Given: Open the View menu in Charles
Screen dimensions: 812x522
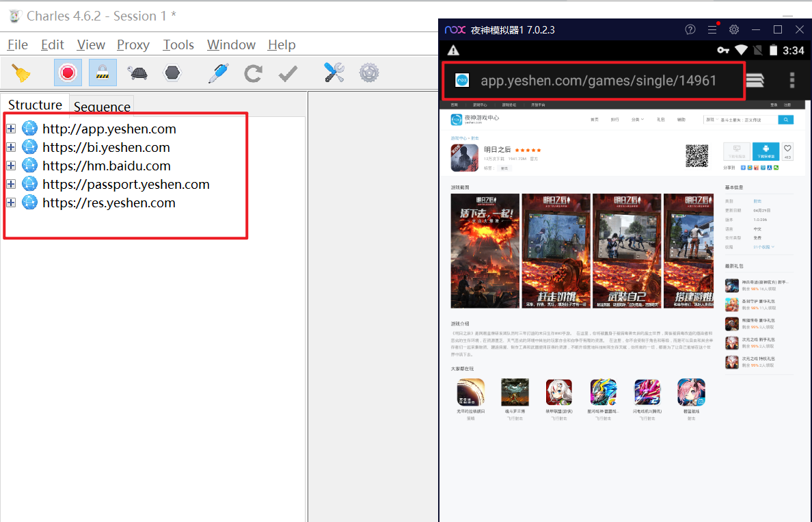Looking at the screenshot, I should 91,44.
